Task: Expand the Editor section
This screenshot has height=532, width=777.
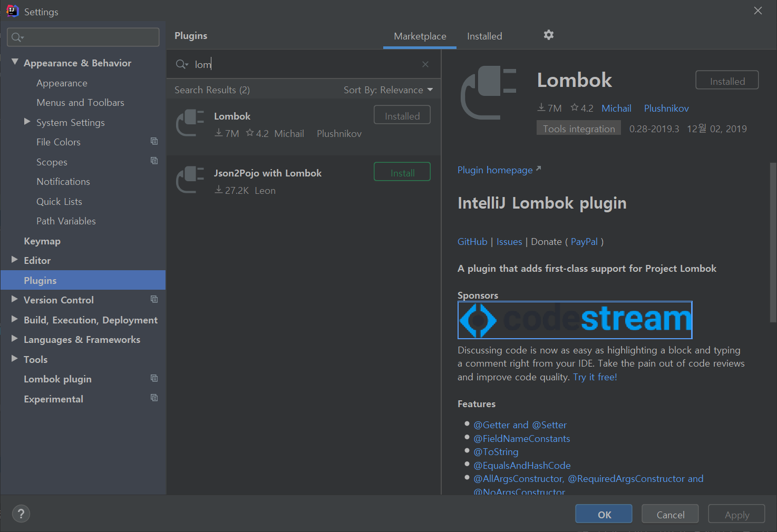Action: click(x=15, y=260)
